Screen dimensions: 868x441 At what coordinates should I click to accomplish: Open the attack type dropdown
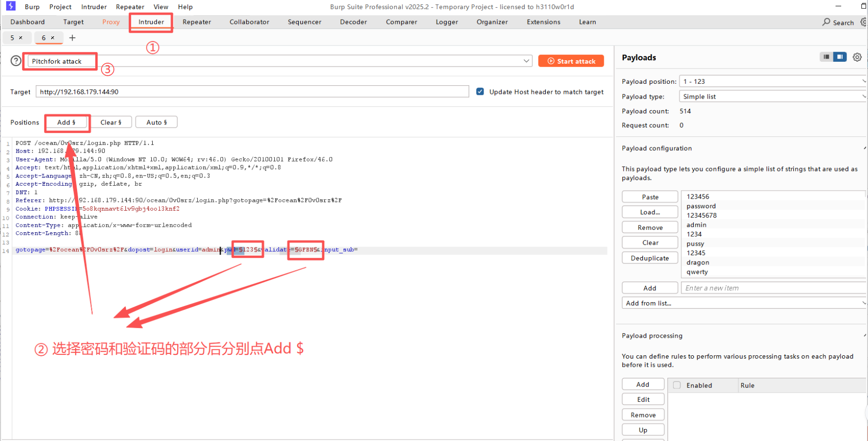[x=280, y=61]
